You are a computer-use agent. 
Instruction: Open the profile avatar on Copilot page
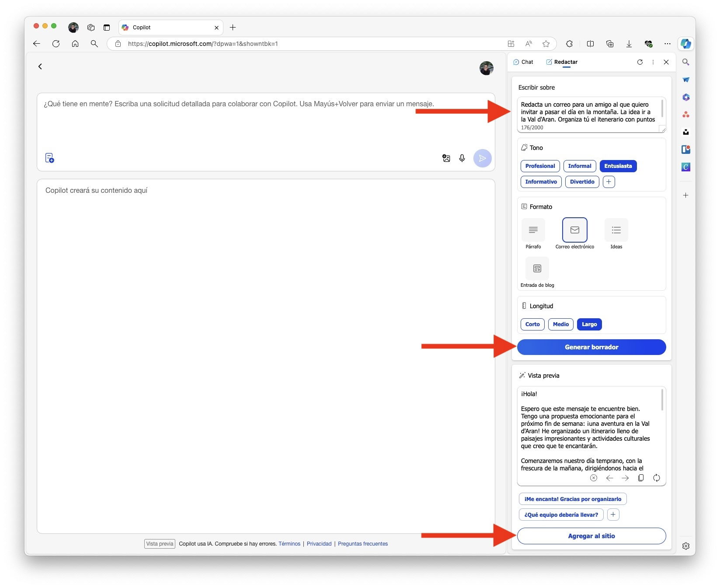pos(486,68)
